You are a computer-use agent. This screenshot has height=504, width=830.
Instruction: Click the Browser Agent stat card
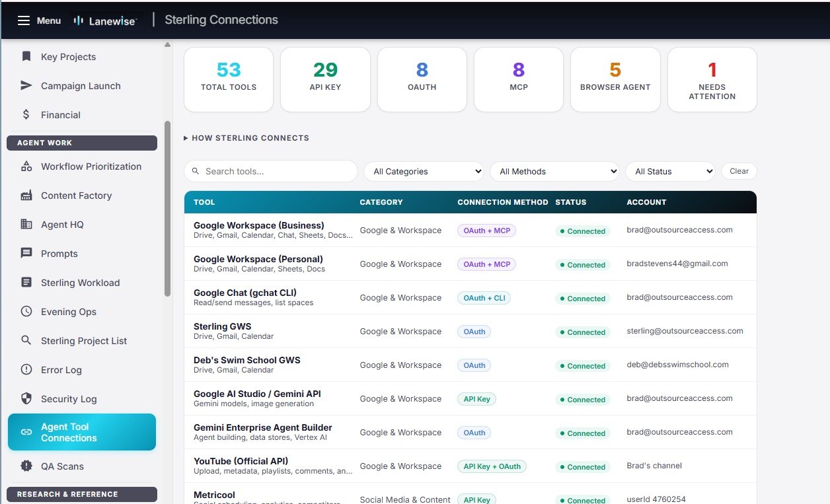pos(615,79)
